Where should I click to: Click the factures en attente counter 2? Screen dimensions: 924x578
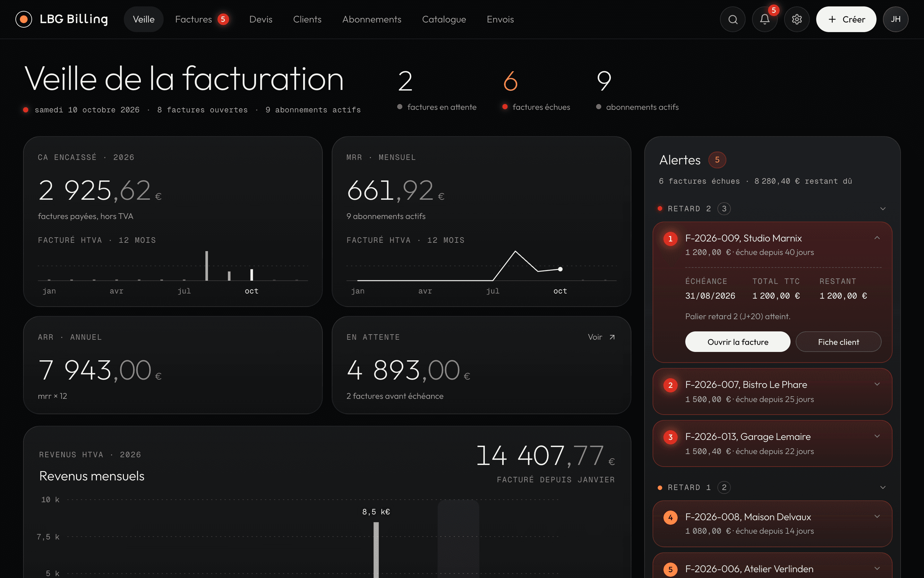pyautogui.click(x=405, y=81)
